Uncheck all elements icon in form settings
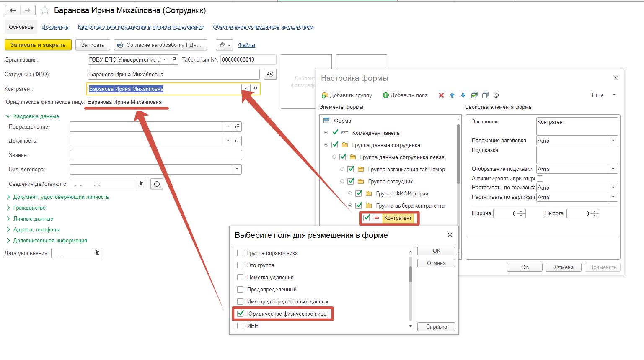 click(485, 95)
